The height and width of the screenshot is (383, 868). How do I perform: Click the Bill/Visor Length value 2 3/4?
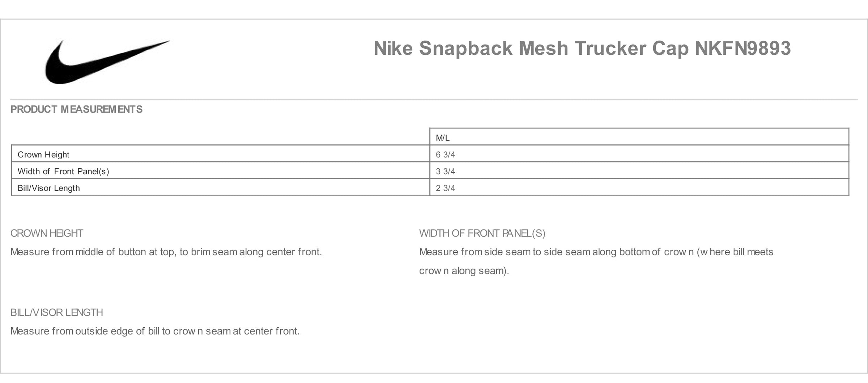coord(446,188)
